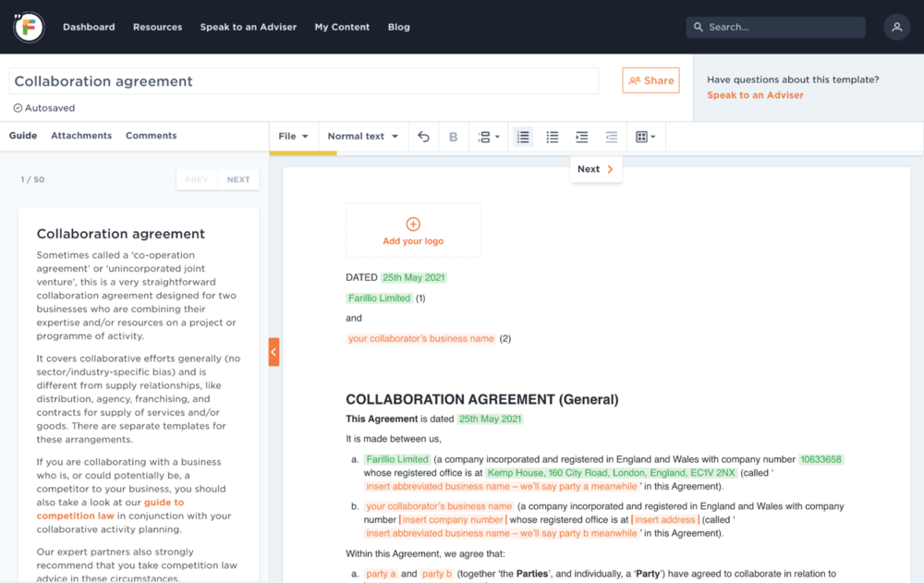Image resolution: width=924 pixels, height=583 pixels.
Task: Switch to the Comments tab
Action: (x=151, y=136)
